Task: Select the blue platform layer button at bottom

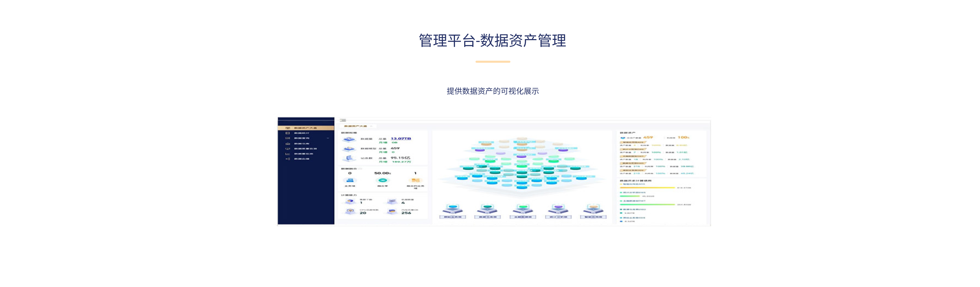Action: 453,212
